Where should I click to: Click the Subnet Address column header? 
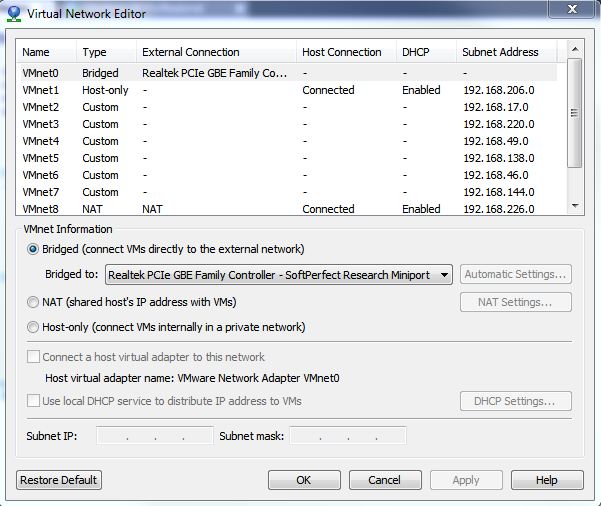point(500,52)
